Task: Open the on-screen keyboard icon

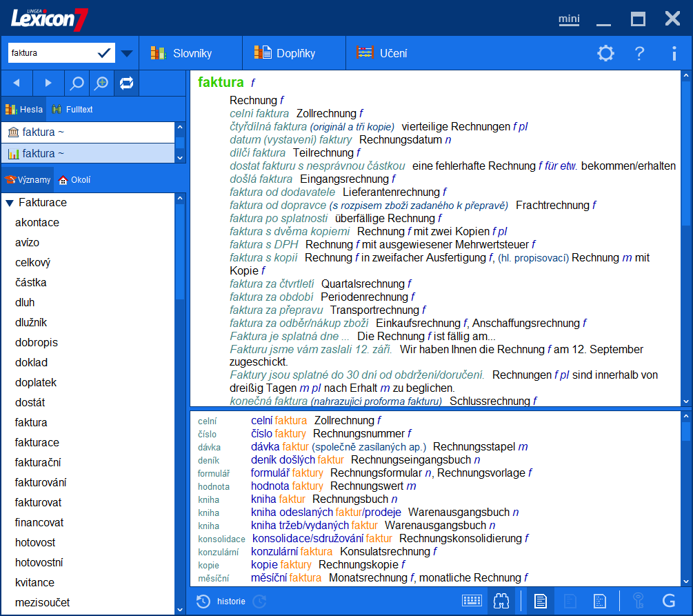Action: 472,601
